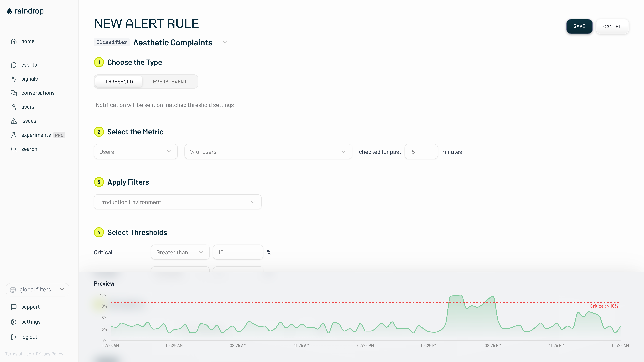
Task: Open the Users metric dropdown
Action: point(136,152)
